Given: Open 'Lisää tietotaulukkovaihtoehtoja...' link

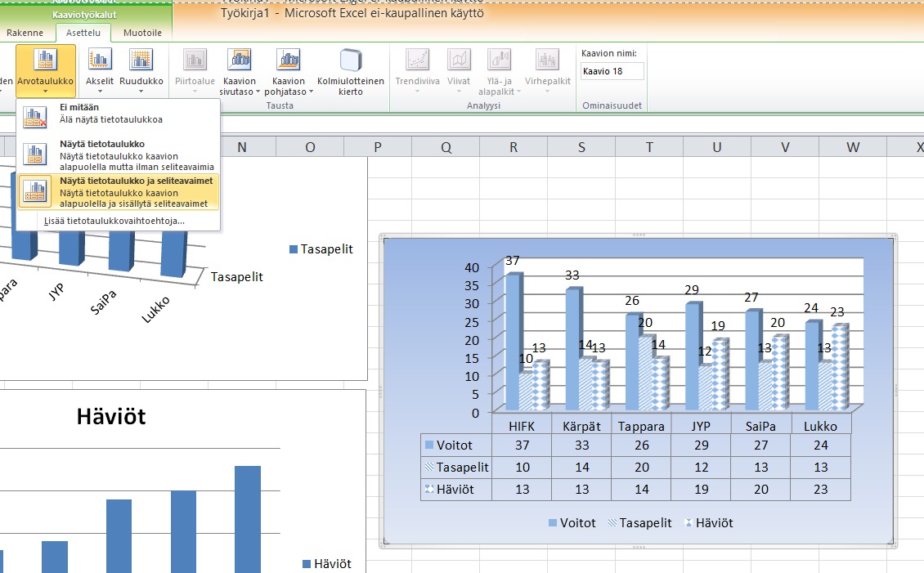Looking at the screenshot, I should [114, 221].
